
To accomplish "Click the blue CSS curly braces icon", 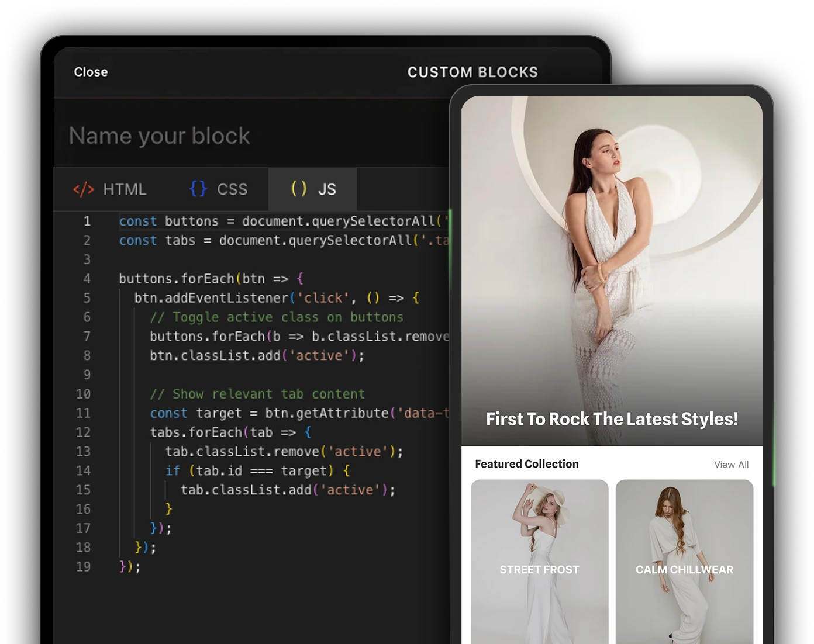I will pos(198,189).
